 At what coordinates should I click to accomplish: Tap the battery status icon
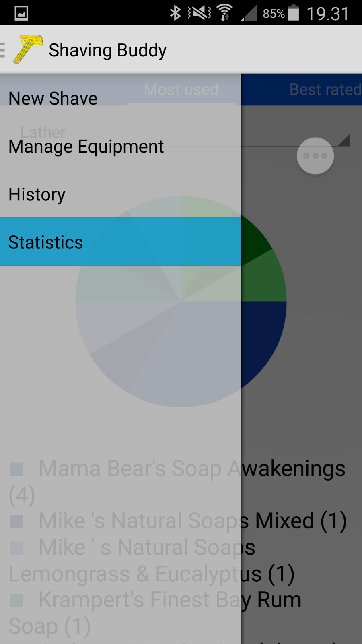[x=294, y=13]
